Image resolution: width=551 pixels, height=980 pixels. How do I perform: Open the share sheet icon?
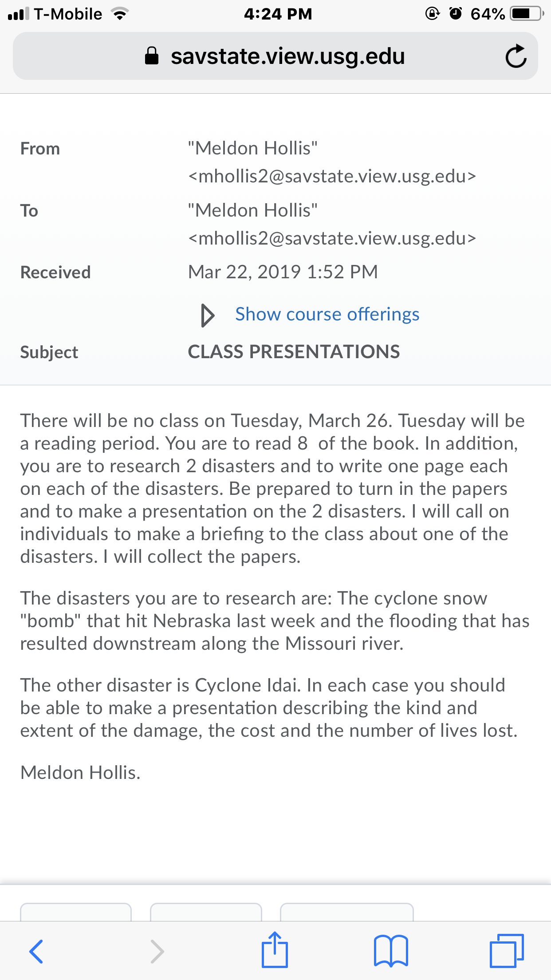275,949
